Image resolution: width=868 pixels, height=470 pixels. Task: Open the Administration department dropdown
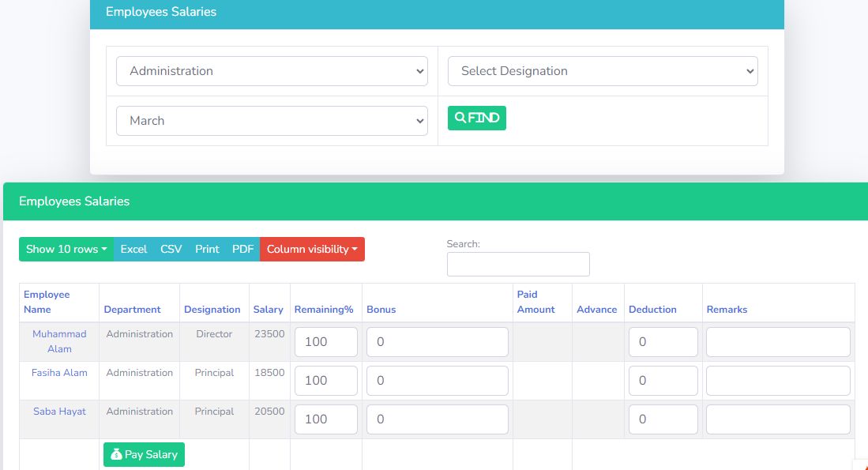tap(272, 71)
